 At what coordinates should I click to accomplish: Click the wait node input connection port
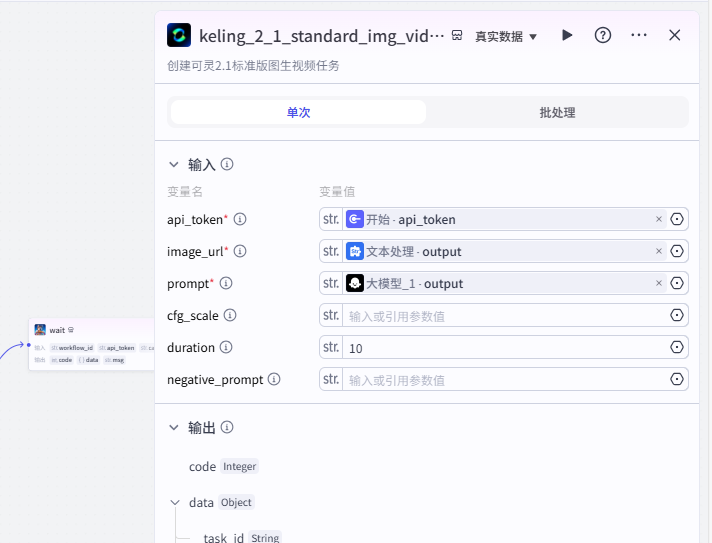tap(29, 345)
